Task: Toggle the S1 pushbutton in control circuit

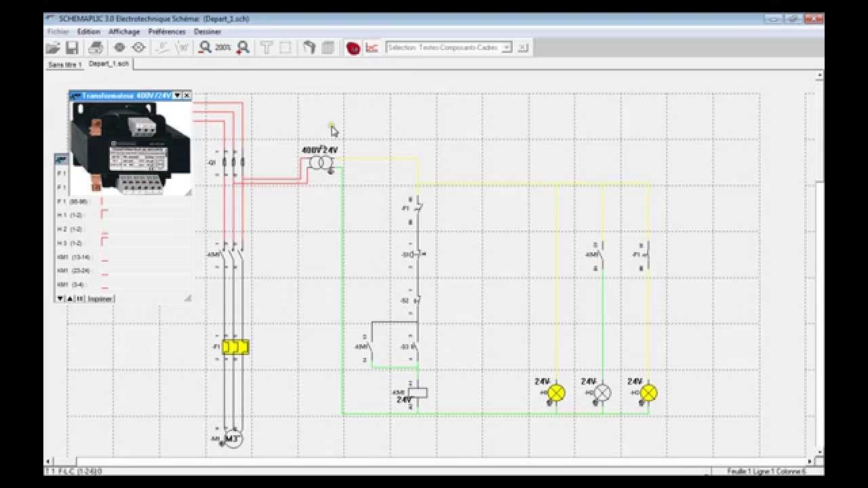Action: point(416,255)
